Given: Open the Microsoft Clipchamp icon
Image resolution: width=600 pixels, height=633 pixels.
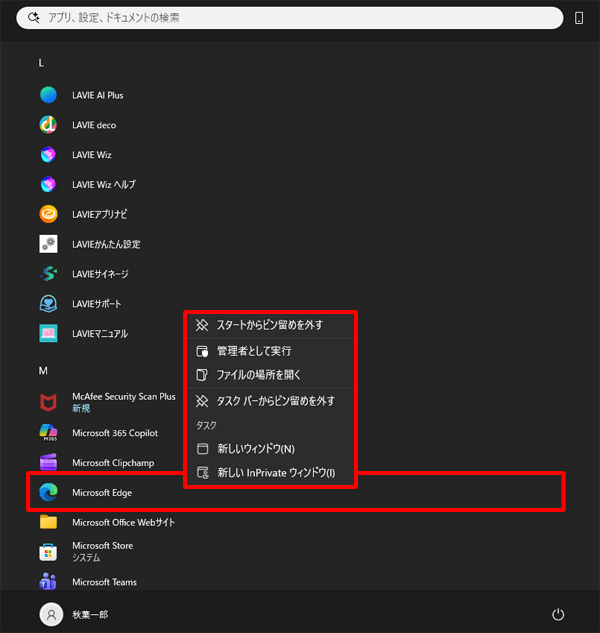Looking at the screenshot, I should pyautogui.click(x=48, y=462).
